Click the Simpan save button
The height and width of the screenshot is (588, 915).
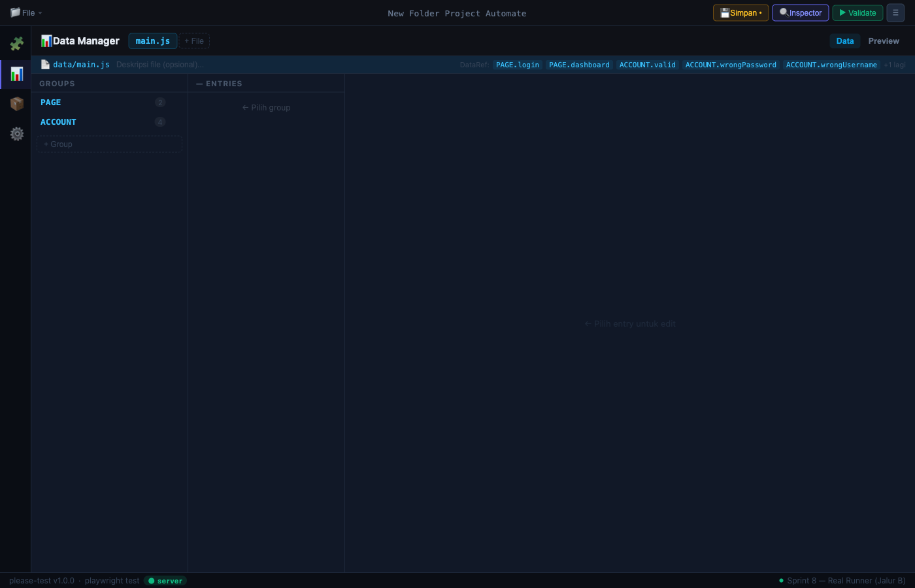click(740, 13)
